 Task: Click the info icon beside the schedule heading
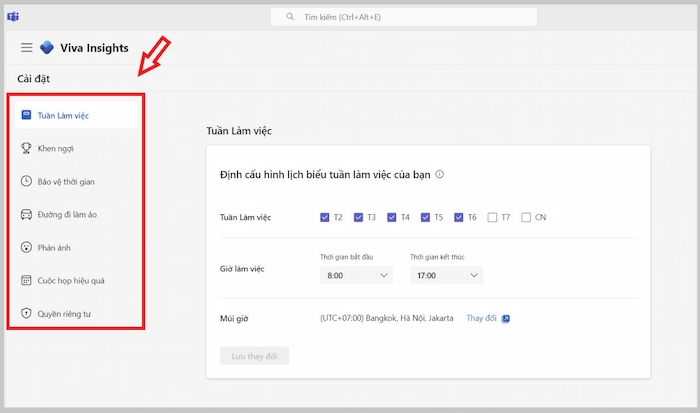[x=440, y=174]
